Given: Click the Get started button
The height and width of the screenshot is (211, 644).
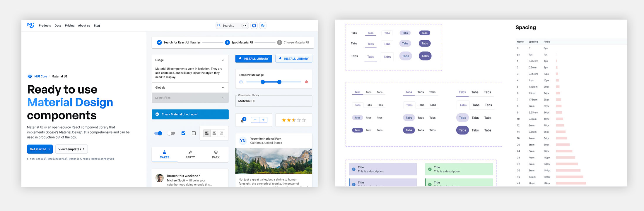Looking at the screenshot, I should 40,149.
